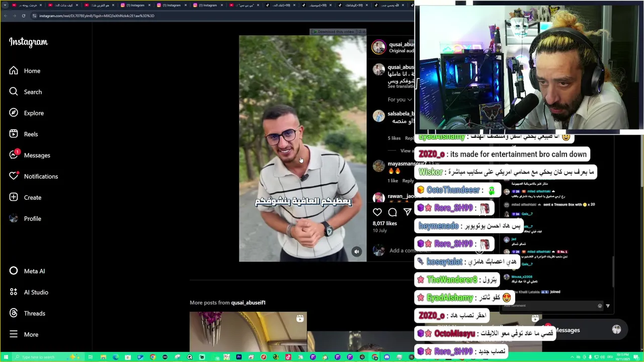Screen dimensions: 644x362
Task: Switch to the 'كيف بنات' YouTube tab
Action: coord(63,5)
